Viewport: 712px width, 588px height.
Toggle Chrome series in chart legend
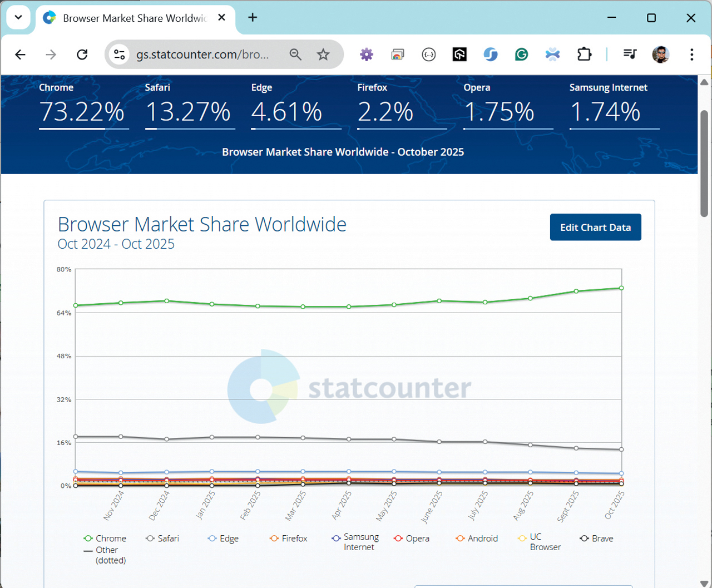click(105, 538)
